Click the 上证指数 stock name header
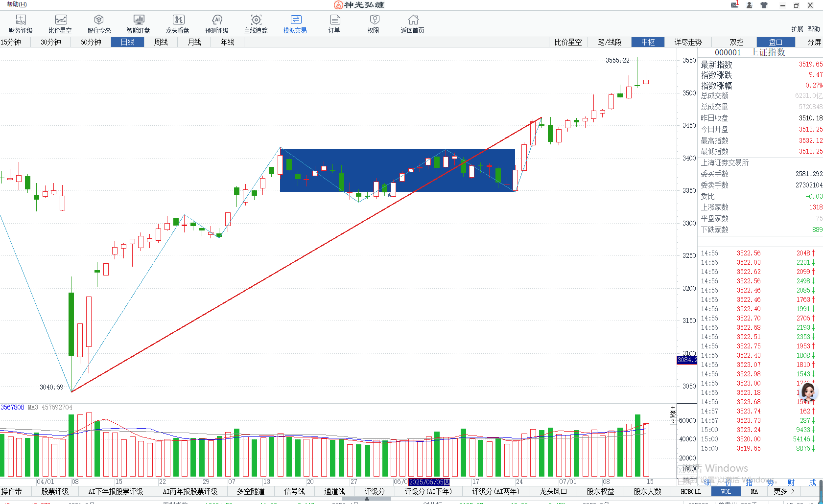Viewport: 823px width, 504px height. 768,52
